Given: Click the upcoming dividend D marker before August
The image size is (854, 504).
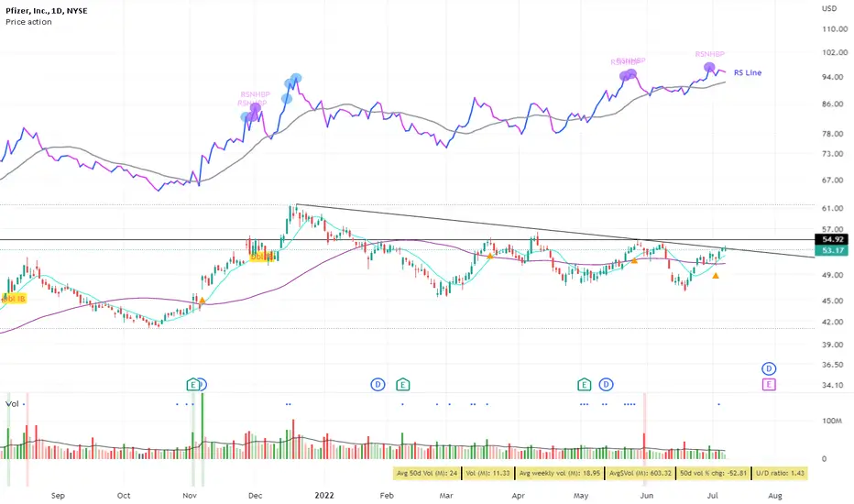Looking at the screenshot, I should click(769, 368).
